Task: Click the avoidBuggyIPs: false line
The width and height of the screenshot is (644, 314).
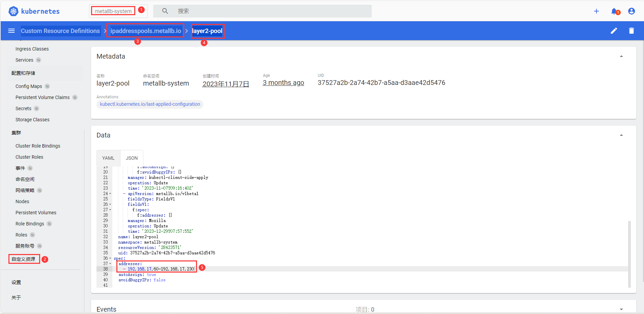Action: [142, 280]
